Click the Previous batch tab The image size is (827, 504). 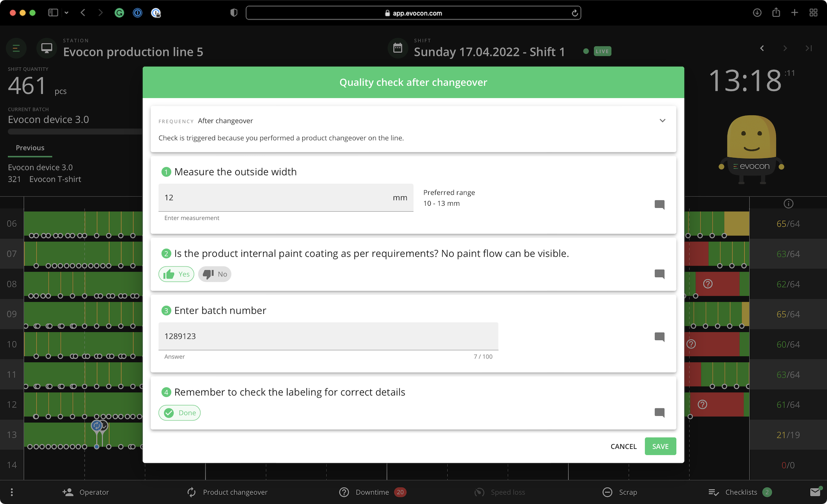pos(30,148)
